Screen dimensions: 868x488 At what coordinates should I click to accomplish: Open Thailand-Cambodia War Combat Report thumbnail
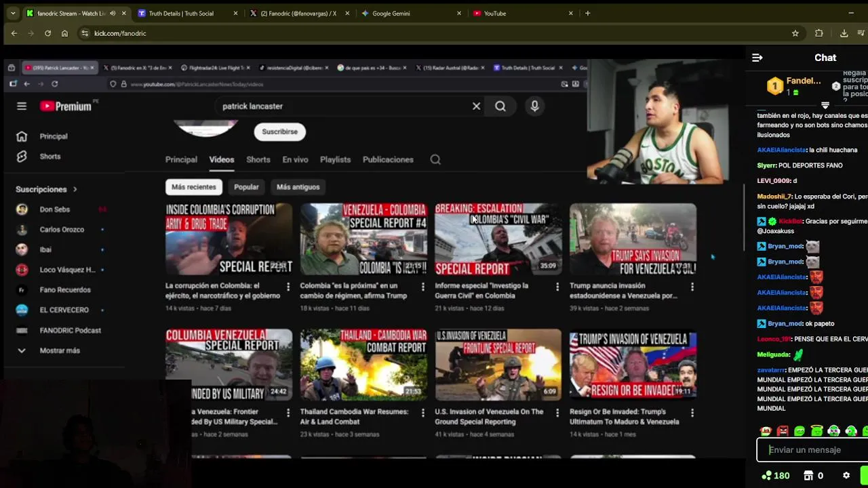point(363,365)
